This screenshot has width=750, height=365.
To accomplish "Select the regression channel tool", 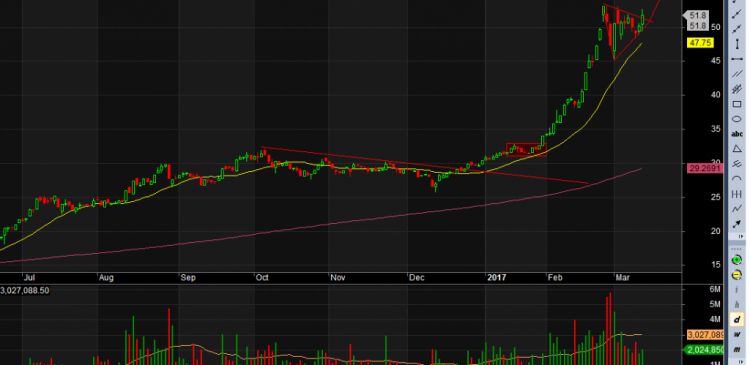I will 737,89.
